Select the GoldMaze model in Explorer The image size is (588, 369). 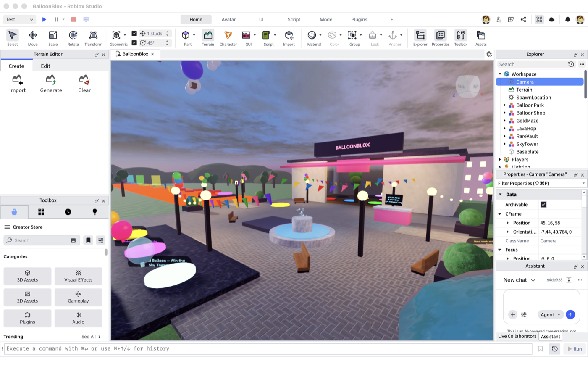point(527,121)
